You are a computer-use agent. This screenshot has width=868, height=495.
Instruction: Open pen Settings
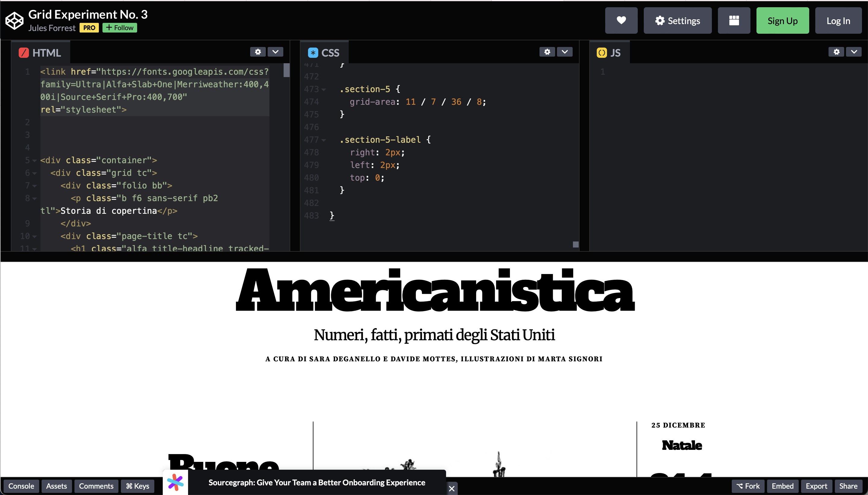(x=678, y=20)
